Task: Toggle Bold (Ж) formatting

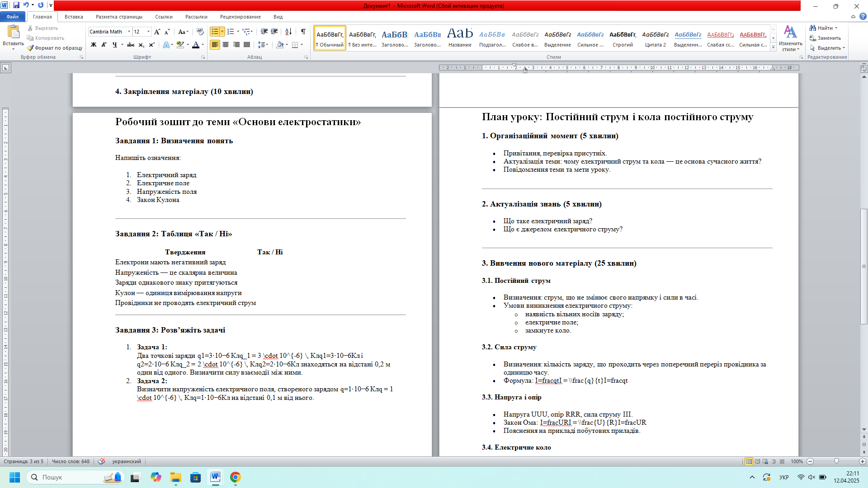Action: [94, 45]
